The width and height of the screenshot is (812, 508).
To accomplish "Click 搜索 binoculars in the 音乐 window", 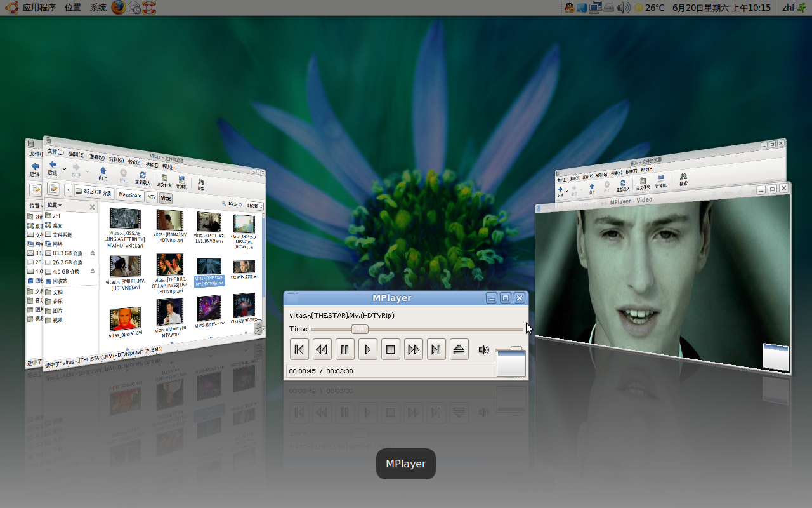I will (x=683, y=178).
